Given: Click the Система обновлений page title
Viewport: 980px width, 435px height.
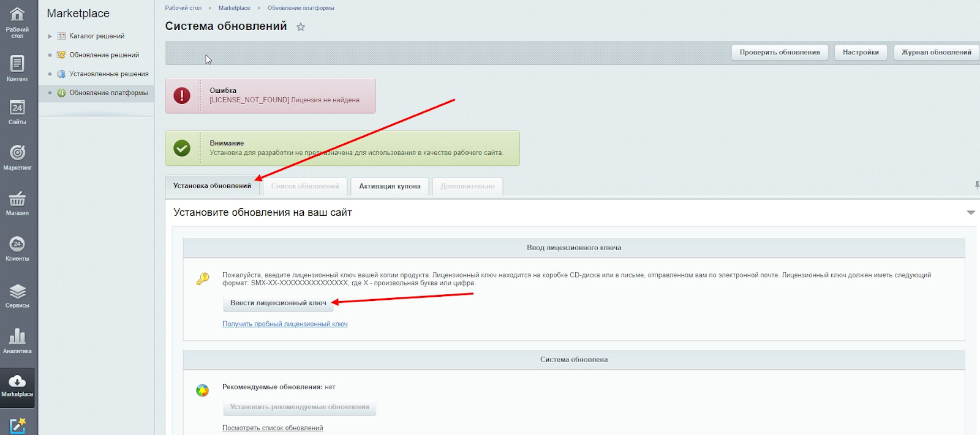Looking at the screenshot, I should point(226,26).
